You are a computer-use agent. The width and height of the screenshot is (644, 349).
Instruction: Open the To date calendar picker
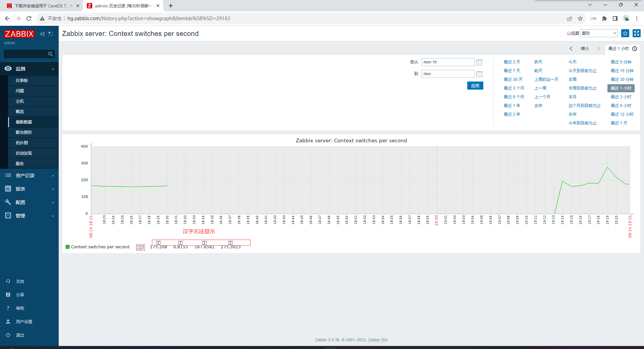pyautogui.click(x=479, y=74)
